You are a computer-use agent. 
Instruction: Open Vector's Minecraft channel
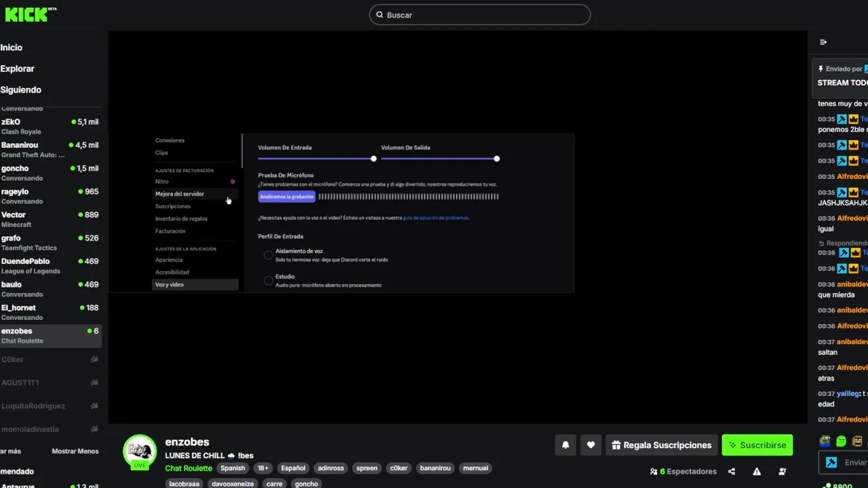(x=50, y=219)
